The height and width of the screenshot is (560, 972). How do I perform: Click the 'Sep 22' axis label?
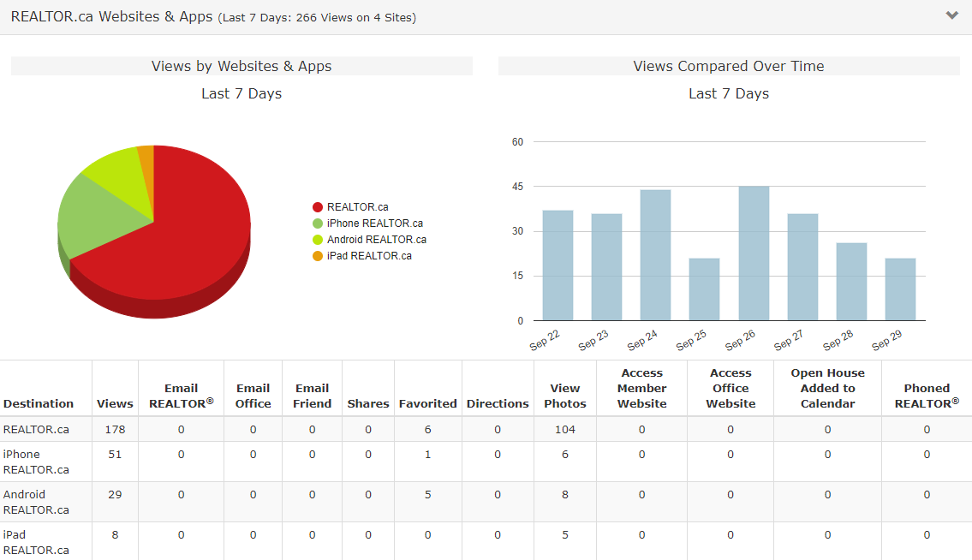pos(545,340)
